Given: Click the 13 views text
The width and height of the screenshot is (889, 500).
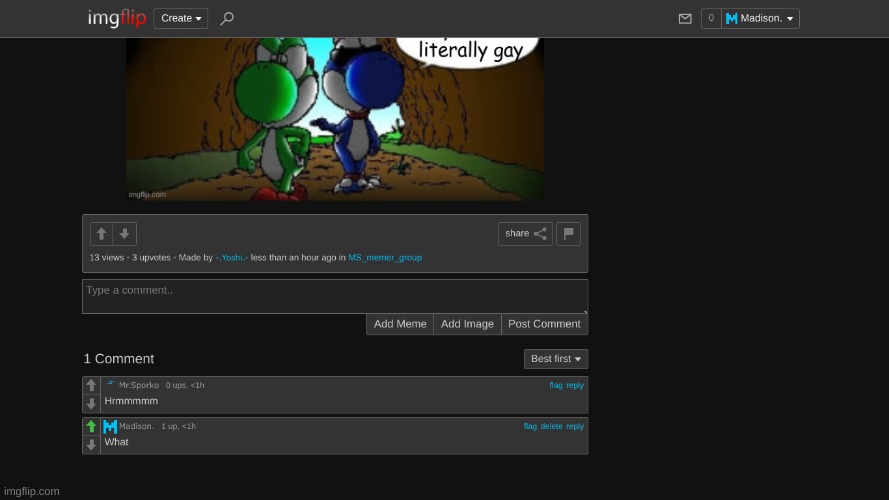Looking at the screenshot, I should [107, 257].
